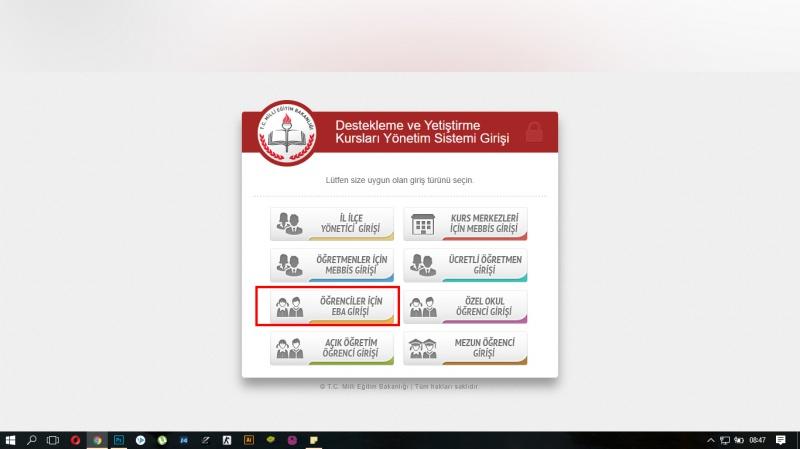
Task: Choose Öğretmenler İçin MEBBİS Girişi
Action: click(x=332, y=265)
